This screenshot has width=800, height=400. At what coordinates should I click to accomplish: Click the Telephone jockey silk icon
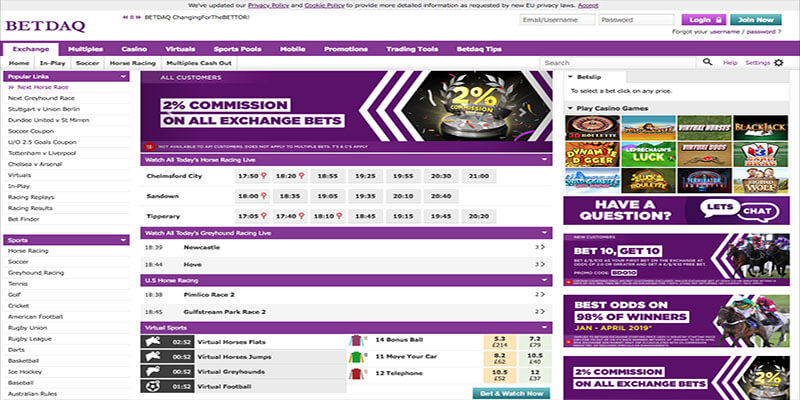click(x=356, y=374)
